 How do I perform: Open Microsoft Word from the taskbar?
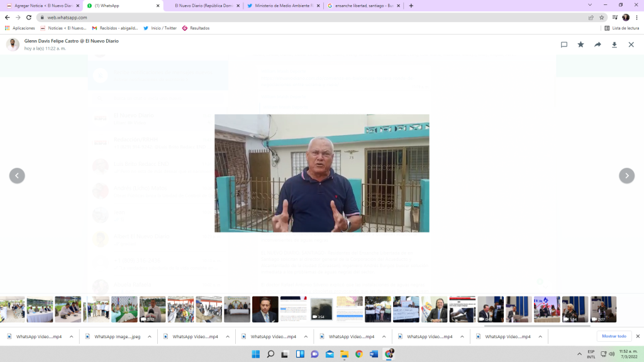pos(374,354)
